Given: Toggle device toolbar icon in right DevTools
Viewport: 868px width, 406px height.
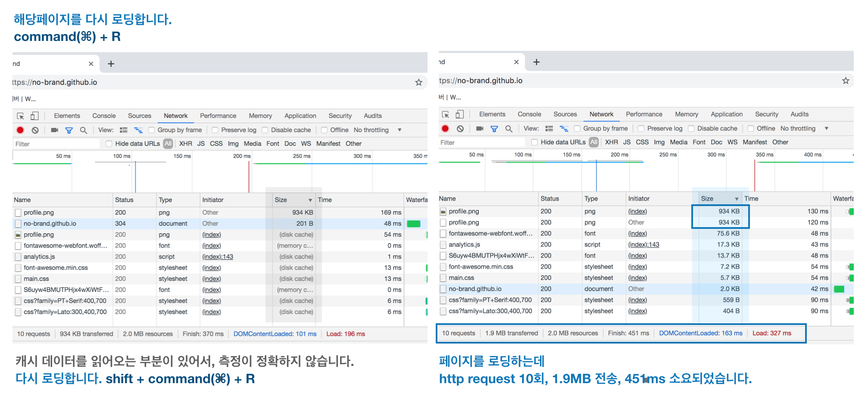Looking at the screenshot, I should (x=460, y=114).
